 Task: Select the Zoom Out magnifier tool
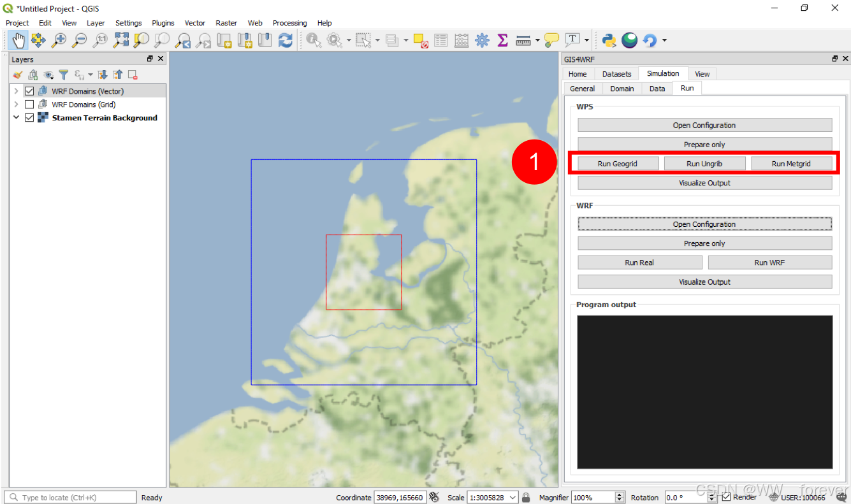(79, 40)
